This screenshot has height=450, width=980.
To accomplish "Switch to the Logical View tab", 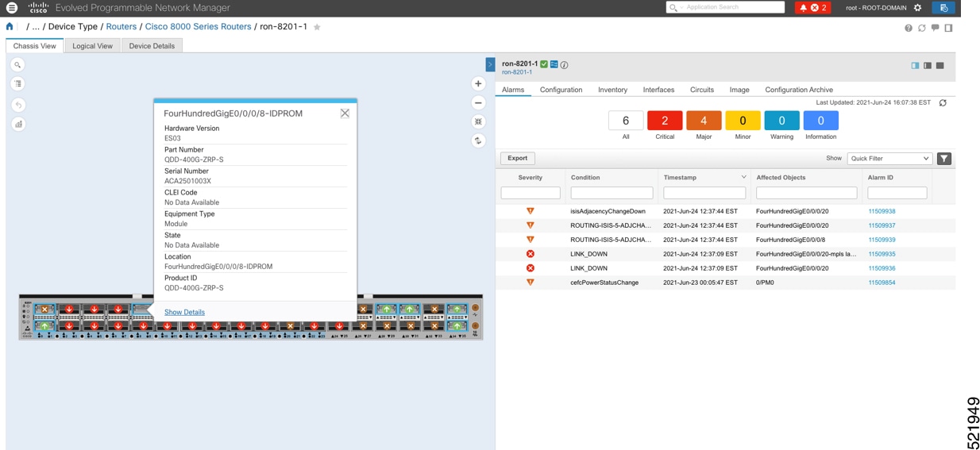I will [92, 46].
